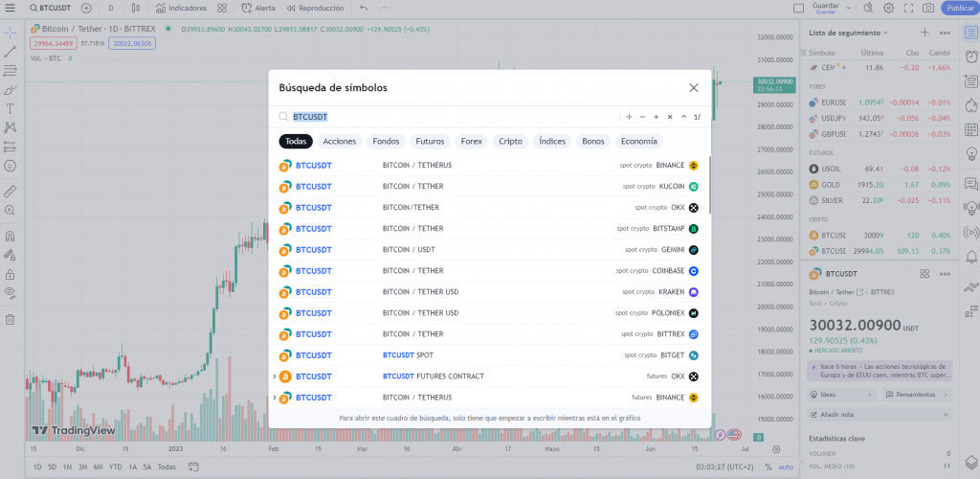Select the Todas filter tab
Image resolution: width=980 pixels, height=479 pixels.
[x=296, y=142]
